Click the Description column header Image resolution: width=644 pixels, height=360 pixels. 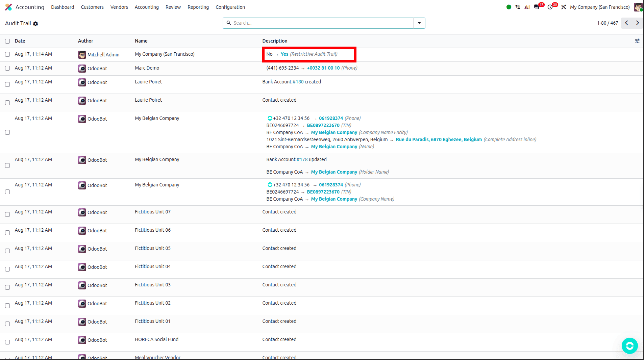pos(275,41)
